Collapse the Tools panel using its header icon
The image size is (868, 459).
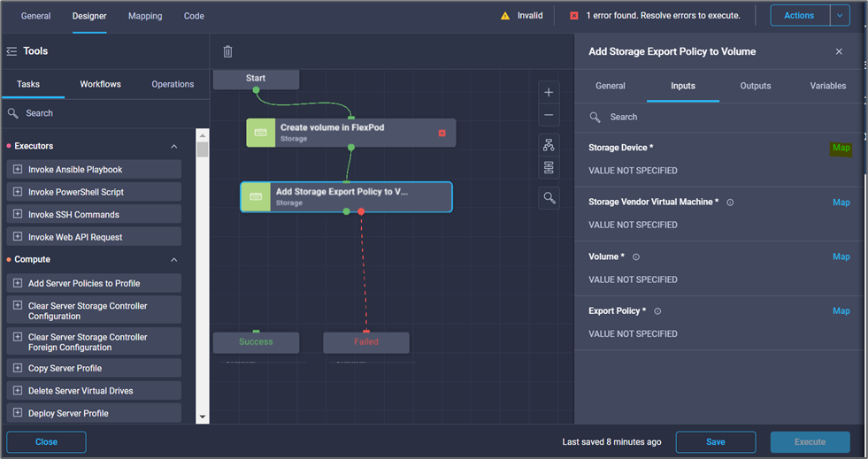12,51
